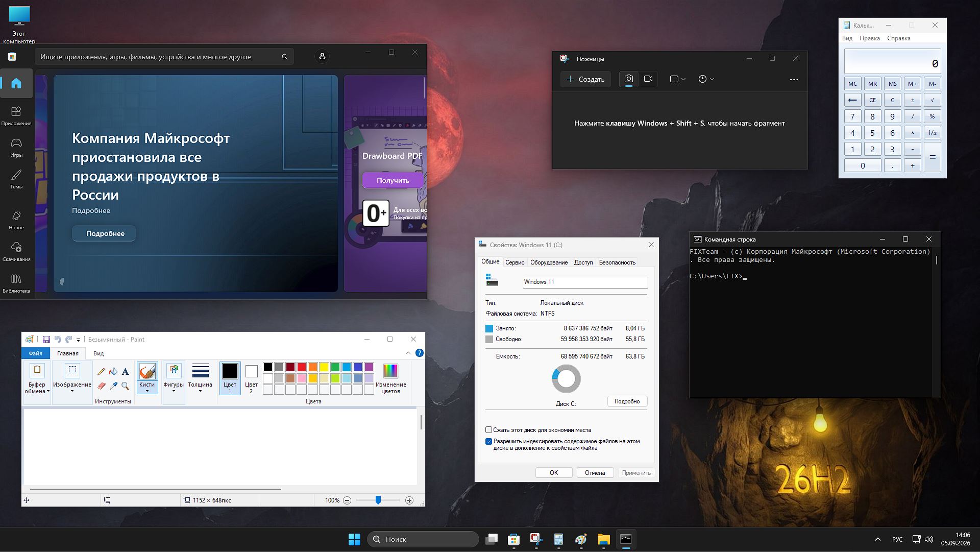Click the Redo arrow in Paint title bar
This screenshot has width=980, height=552.
tap(68, 340)
